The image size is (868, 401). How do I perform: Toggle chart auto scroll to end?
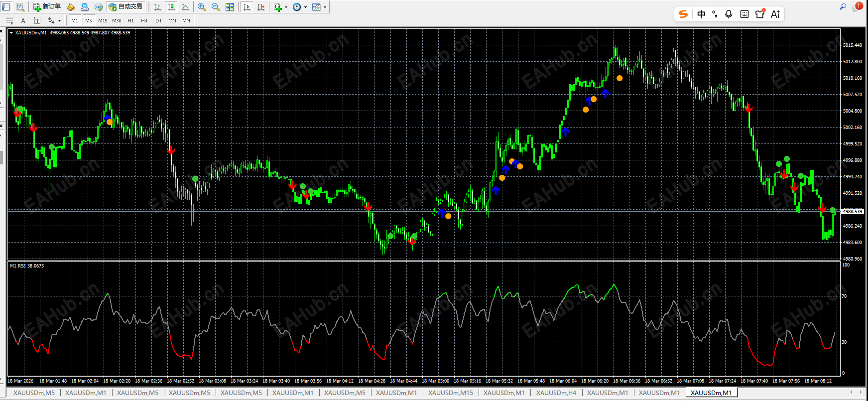(247, 7)
